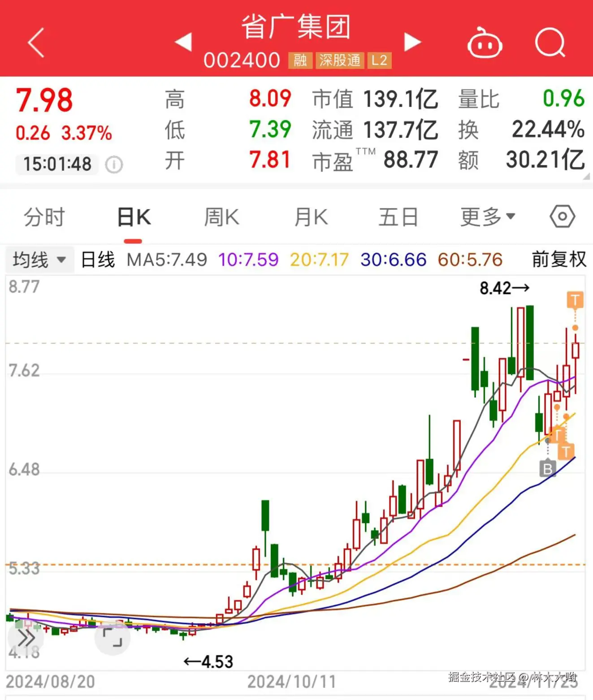
Task: Toggle 前复权 price adjustment mode
Action: pos(557,258)
